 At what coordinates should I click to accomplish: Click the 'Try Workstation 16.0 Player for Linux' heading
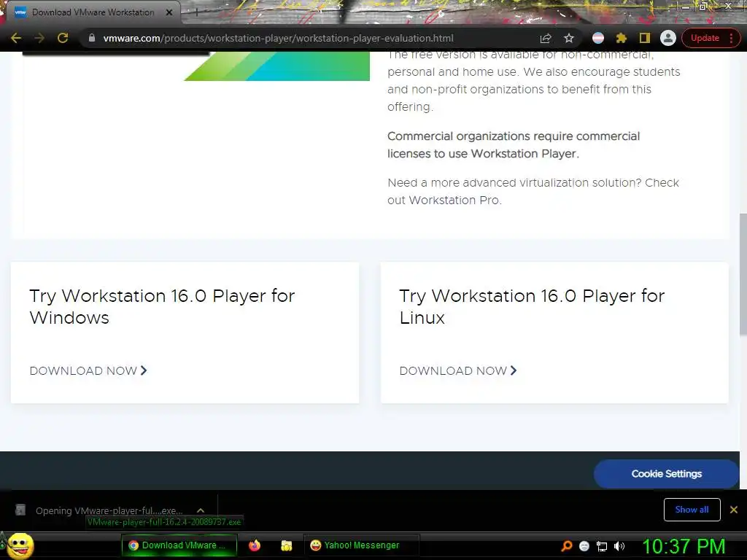tap(532, 307)
